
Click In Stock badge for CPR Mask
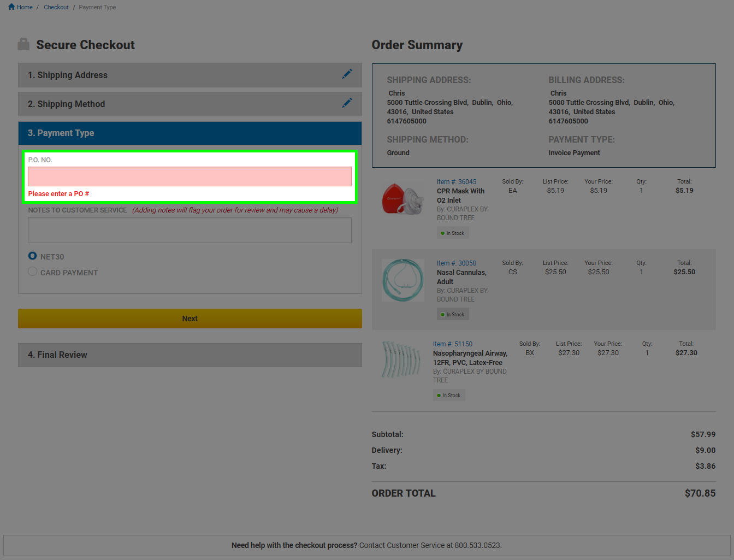[x=453, y=233]
